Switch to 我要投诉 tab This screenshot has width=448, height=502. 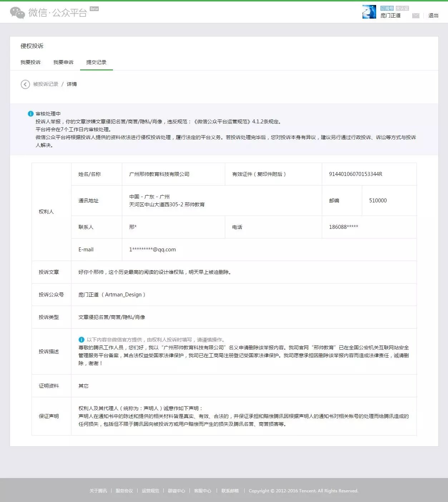tap(30, 62)
